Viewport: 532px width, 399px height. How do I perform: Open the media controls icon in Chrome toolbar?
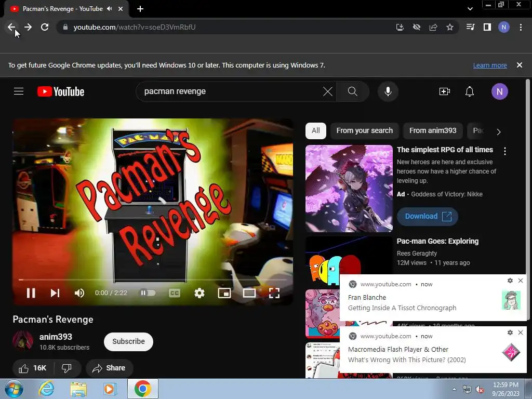point(471,27)
